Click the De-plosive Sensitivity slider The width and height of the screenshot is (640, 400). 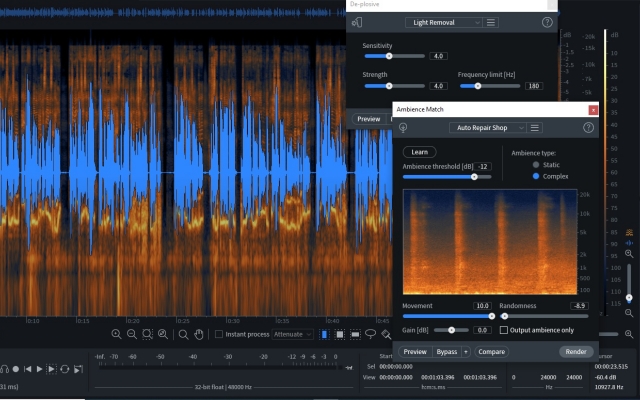point(394,56)
